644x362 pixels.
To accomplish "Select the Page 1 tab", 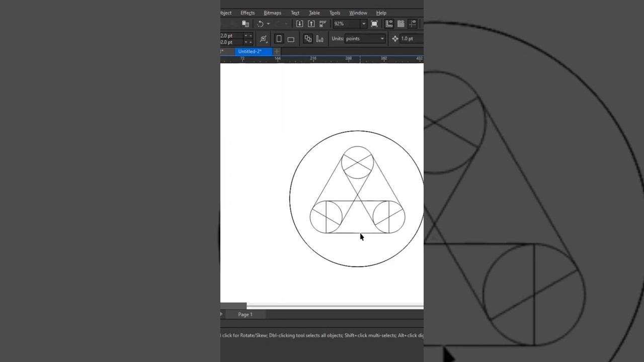I will click(245, 314).
